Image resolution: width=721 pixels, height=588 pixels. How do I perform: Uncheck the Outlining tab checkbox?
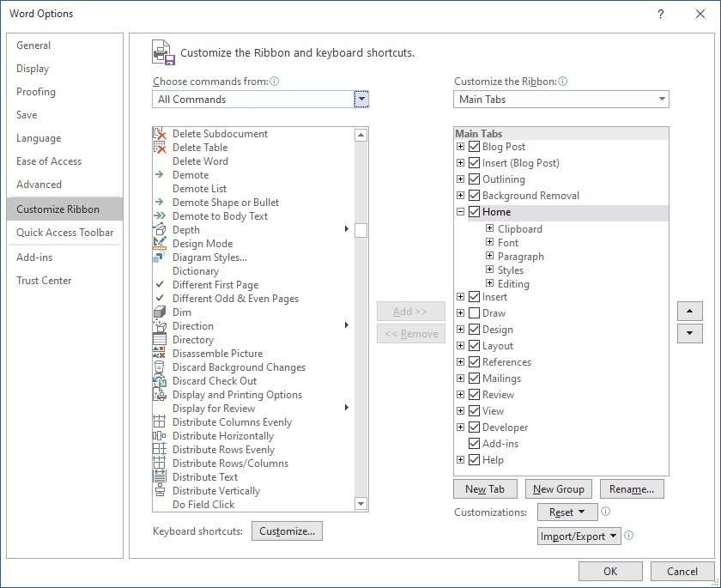pyautogui.click(x=474, y=179)
